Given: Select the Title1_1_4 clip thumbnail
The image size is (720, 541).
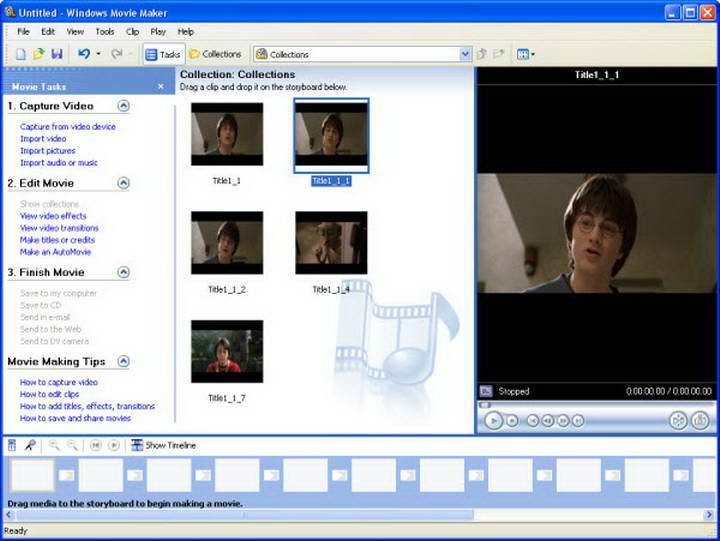Looking at the screenshot, I should (x=331, y=242).
